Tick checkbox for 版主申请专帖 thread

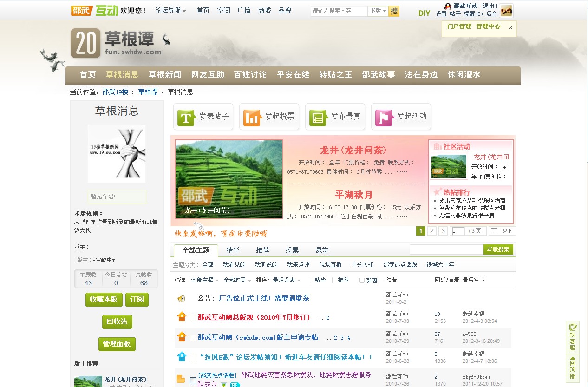tap(193, 338)
